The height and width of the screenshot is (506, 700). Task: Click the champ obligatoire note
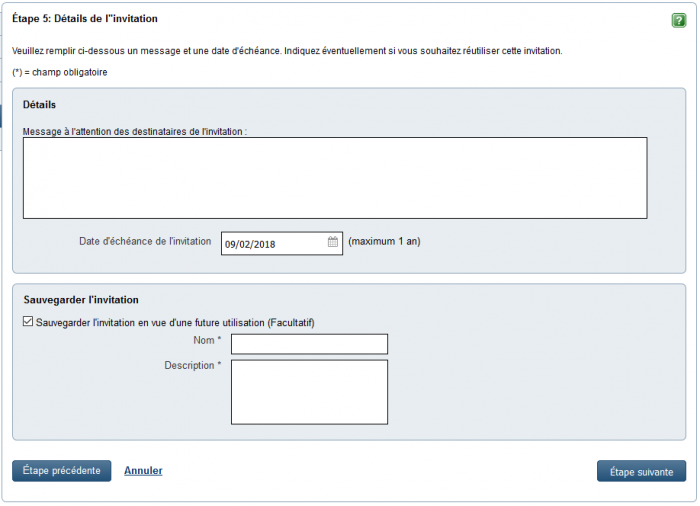(60, 72)
